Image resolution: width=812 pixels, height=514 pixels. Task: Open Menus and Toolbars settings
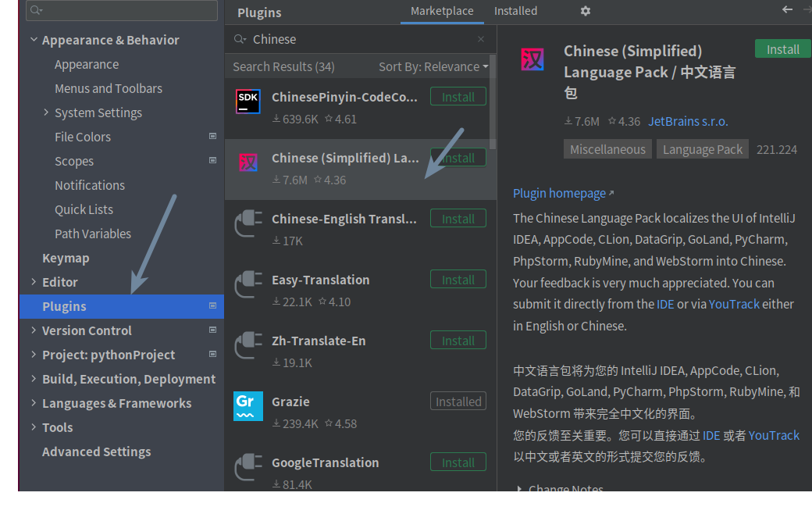[x=109, y=88]
